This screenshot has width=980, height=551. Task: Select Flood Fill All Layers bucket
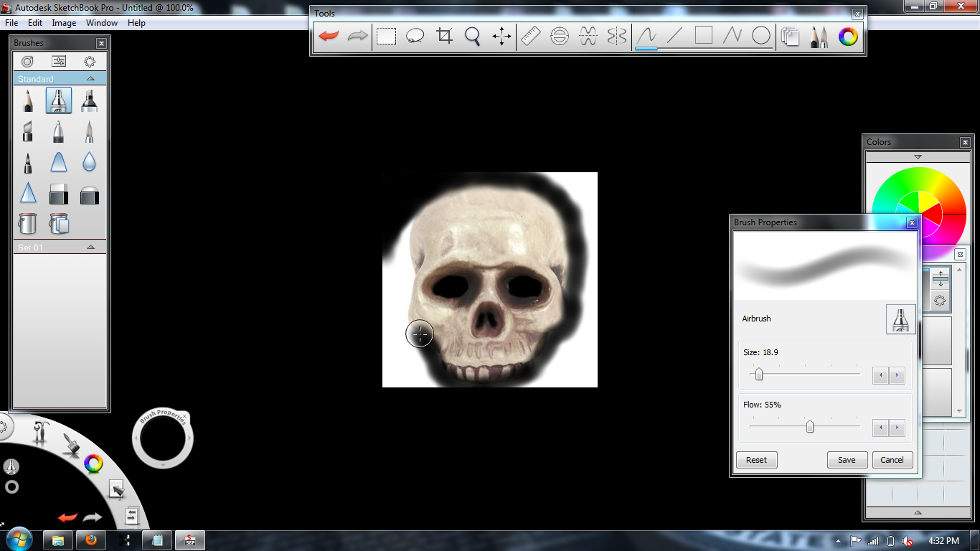[x=59, y=223]
